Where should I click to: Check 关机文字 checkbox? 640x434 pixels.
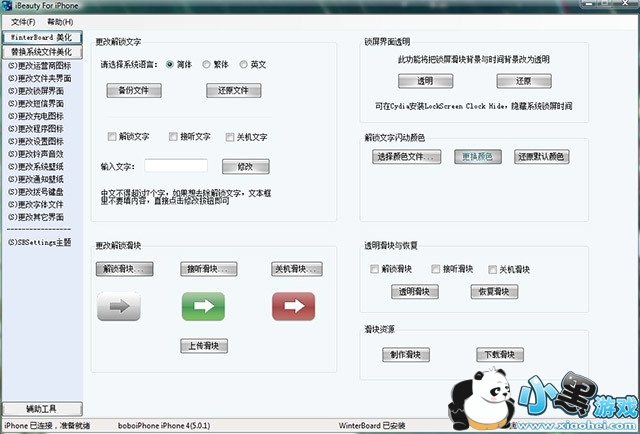(230, 137)
